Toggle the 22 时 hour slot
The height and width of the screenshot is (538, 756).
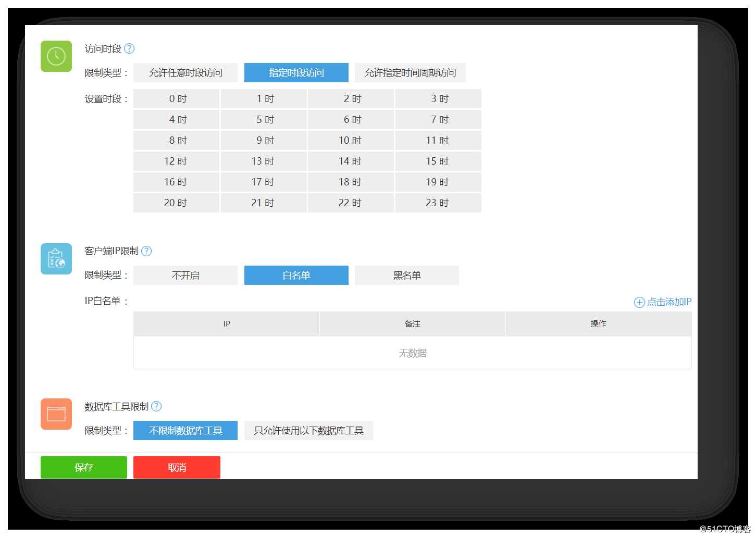(351, 203)
